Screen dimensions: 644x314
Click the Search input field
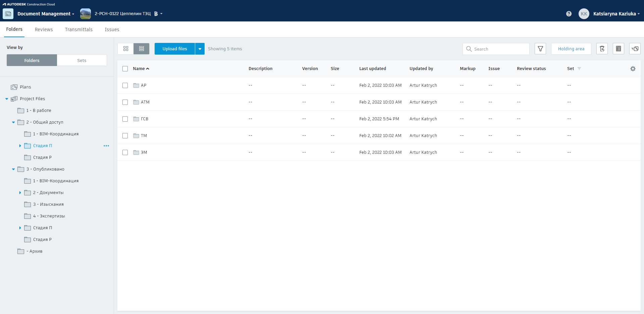pyautogui.click(x=496, y=49)
